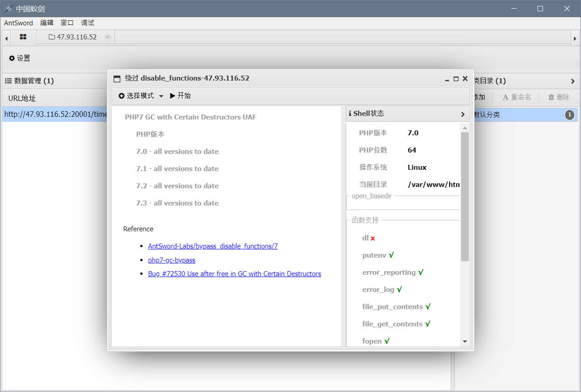
Task: Click the 数据管理 (1) panel header
Action: click(54, 81)
